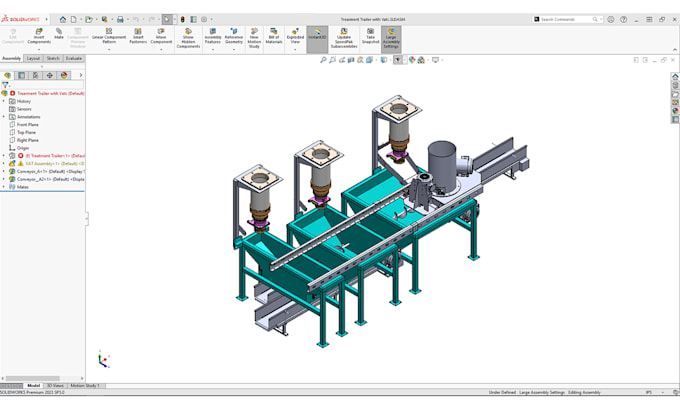Click Zoom to Fit magnifier in view toolbar

click(x=323, y=60)
